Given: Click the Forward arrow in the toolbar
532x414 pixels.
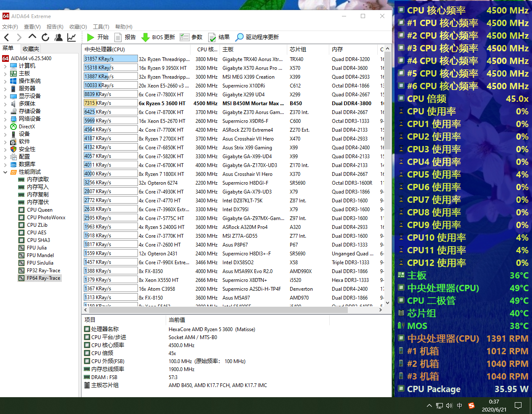Looking at the screenshot, I should point(19,37).
